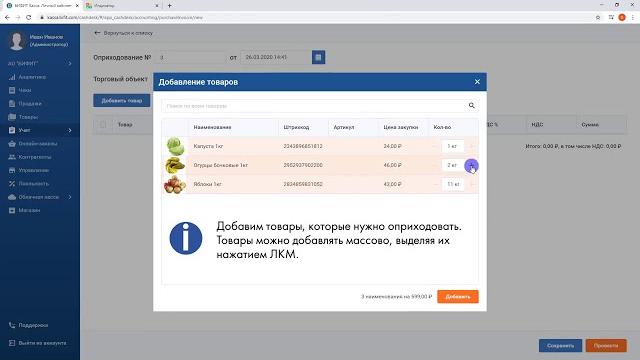This screenshot has height=360, width=640.
Task: Click the Капуста 1кг product name
Action: (x=208, y=146)
